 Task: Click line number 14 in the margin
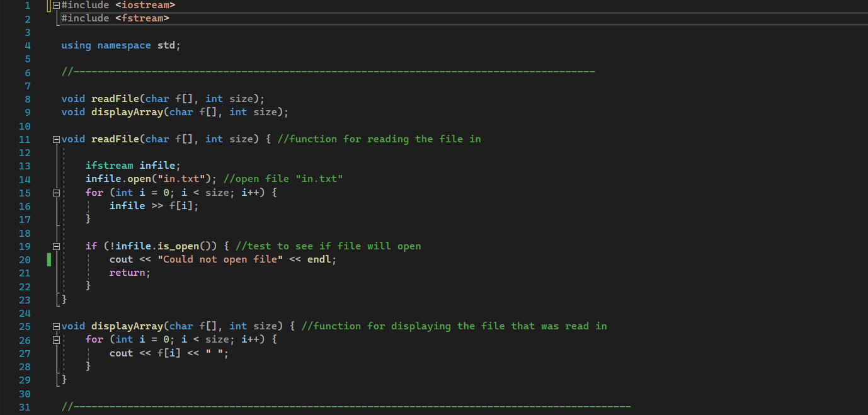click(25, 178)
